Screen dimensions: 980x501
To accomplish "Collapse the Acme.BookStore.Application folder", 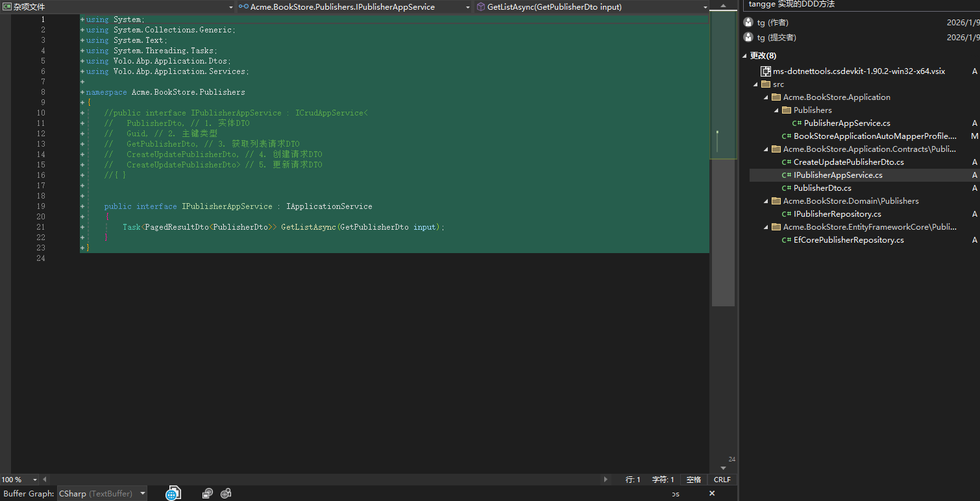I will coord(766,97).
